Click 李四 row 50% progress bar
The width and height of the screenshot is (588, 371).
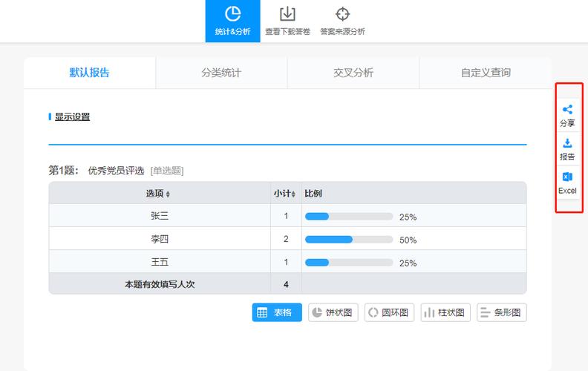click(x=349, y=240)
